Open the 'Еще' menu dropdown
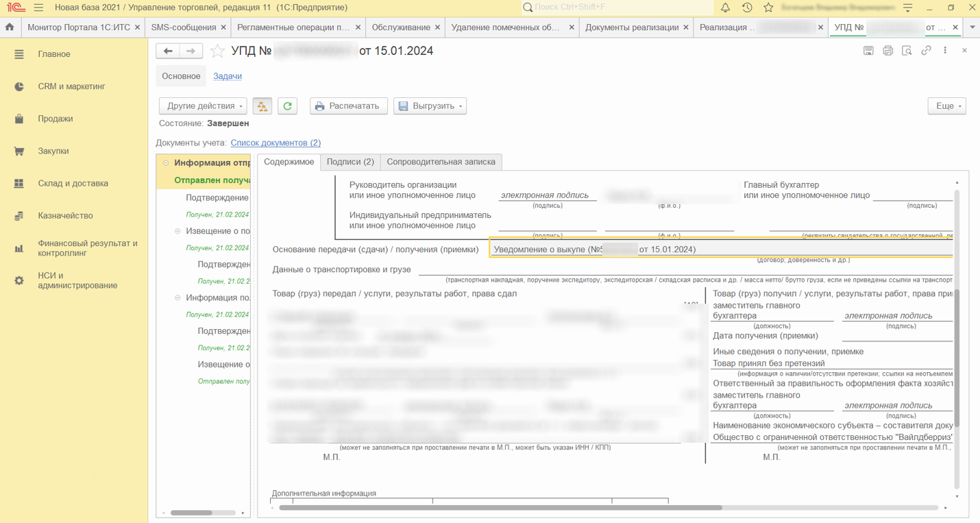The image size is (980, 523). 946,106
